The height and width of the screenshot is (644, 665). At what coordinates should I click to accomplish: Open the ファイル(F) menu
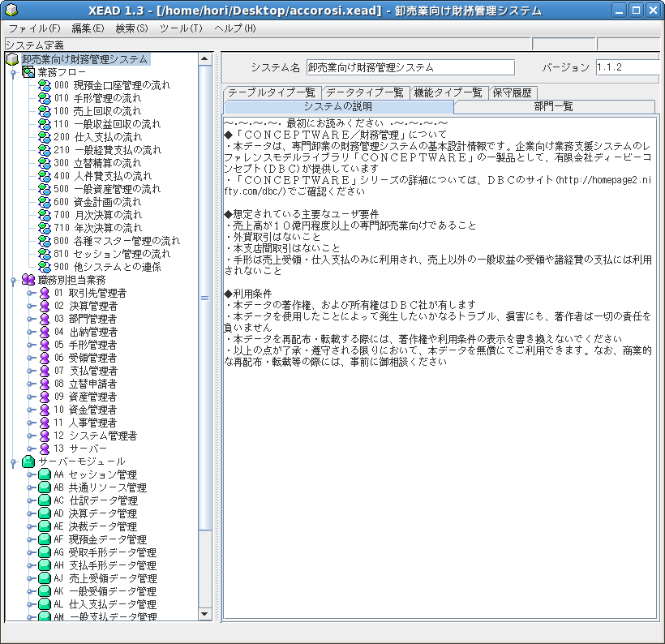point(35,28)
